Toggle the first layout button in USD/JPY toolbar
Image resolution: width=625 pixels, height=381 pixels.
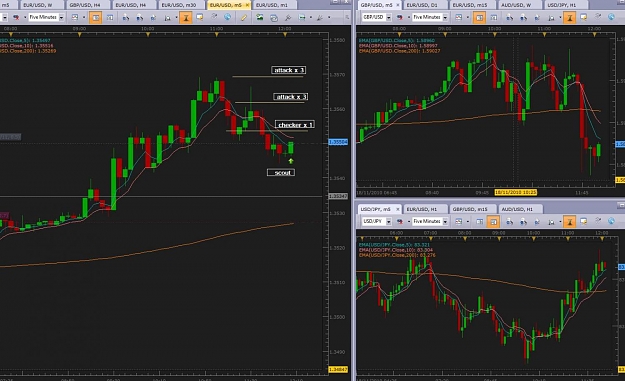click(479, 221)
